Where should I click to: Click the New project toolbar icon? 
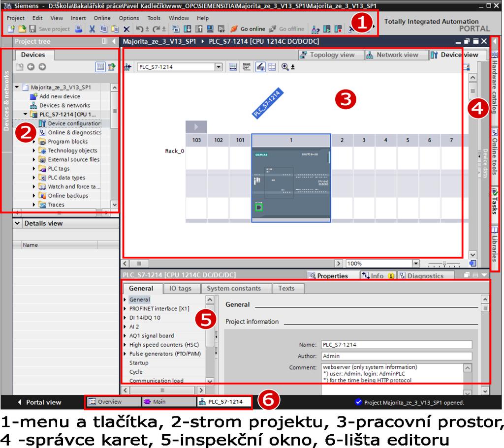click(11, 29)
